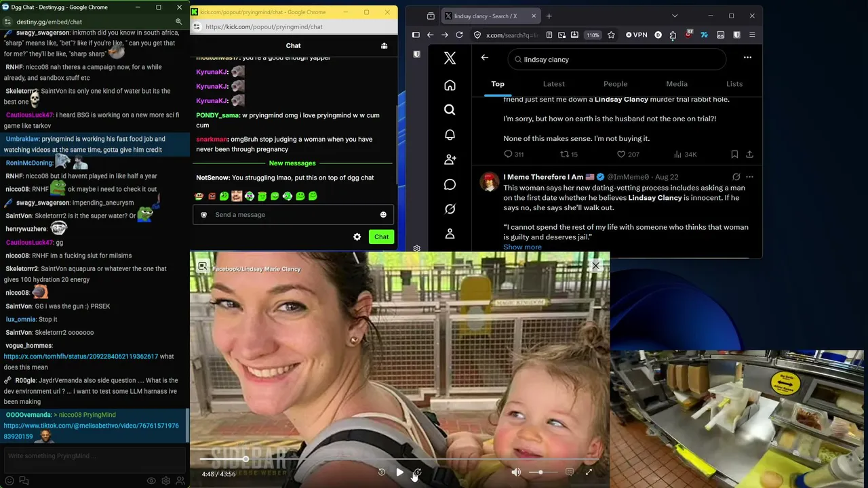Open more options on ImMeme0 post
The width and height of the screenshot is (868, 488).
coord(749,177)
